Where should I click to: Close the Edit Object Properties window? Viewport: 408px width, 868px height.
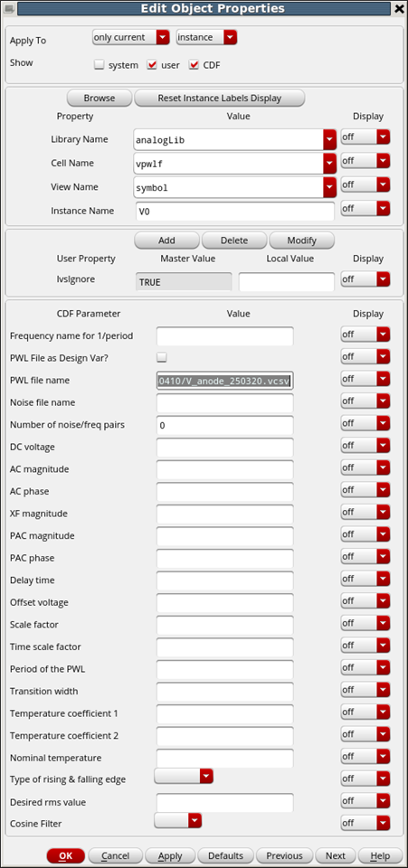coord(399,8)
